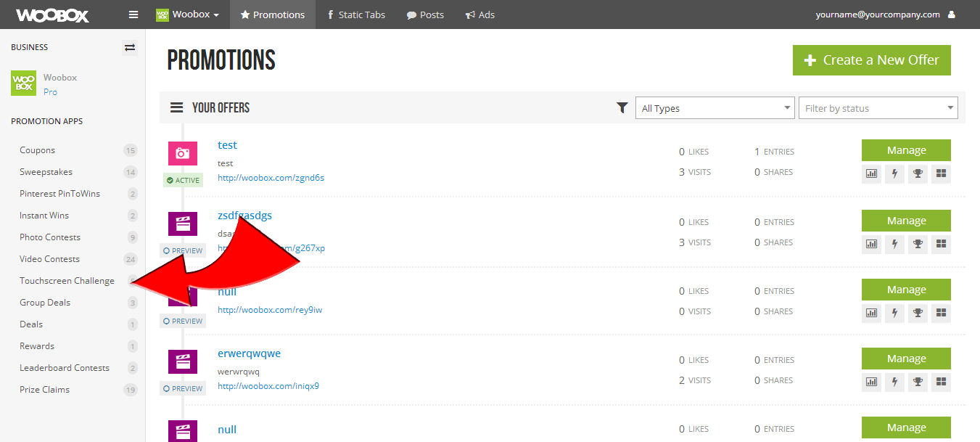980x442 pixels.
Task: Click the "1 ENTRIES" count for test offer
Action: (774, 152)
